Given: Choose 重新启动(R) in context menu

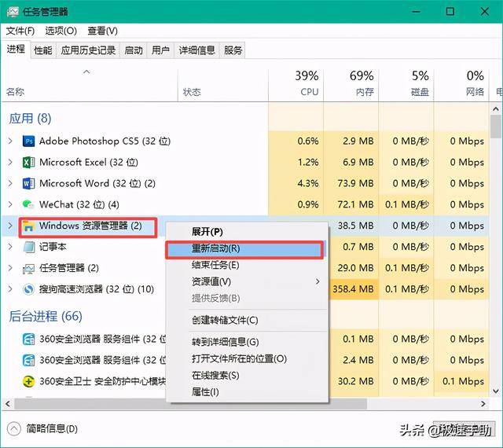Looking at the screenshot, I should [x=244, y=249].
